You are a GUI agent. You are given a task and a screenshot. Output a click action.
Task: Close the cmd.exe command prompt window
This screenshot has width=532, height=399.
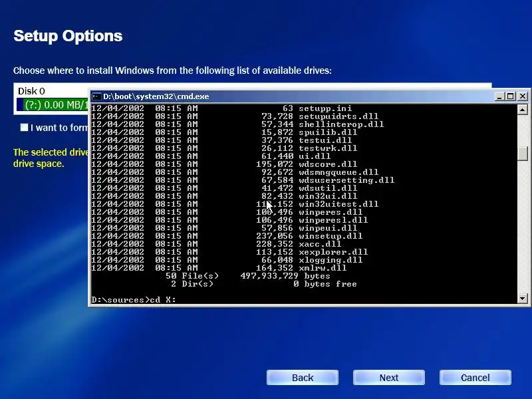click(523, 96)
